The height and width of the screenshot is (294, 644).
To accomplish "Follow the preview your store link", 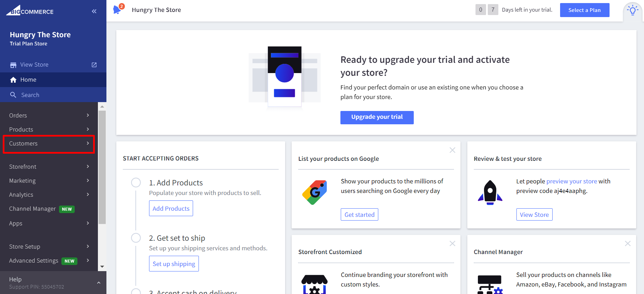I will 572,181.
